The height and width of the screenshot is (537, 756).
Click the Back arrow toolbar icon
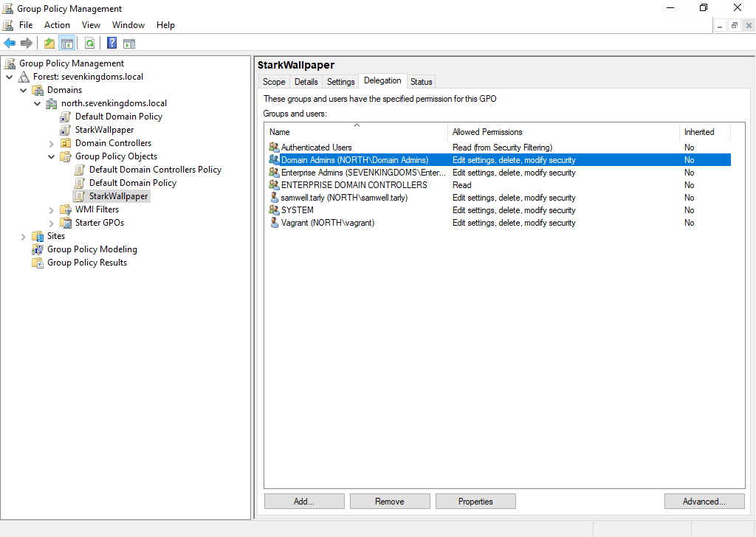click(10, 43)
